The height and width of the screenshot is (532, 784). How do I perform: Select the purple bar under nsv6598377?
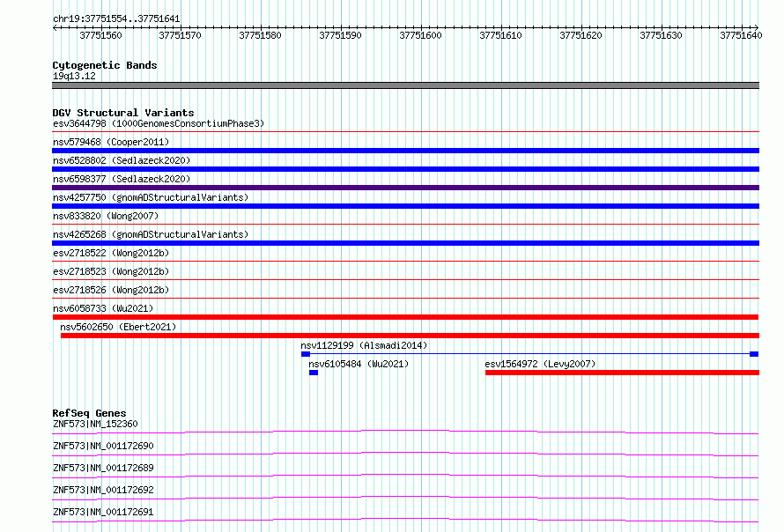click(405, 188)
